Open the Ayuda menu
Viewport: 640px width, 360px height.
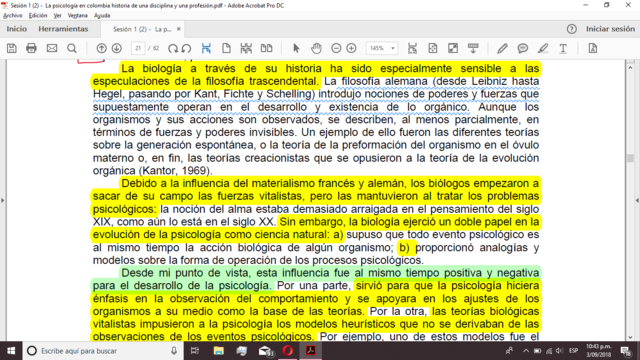(x=102, y=16)
